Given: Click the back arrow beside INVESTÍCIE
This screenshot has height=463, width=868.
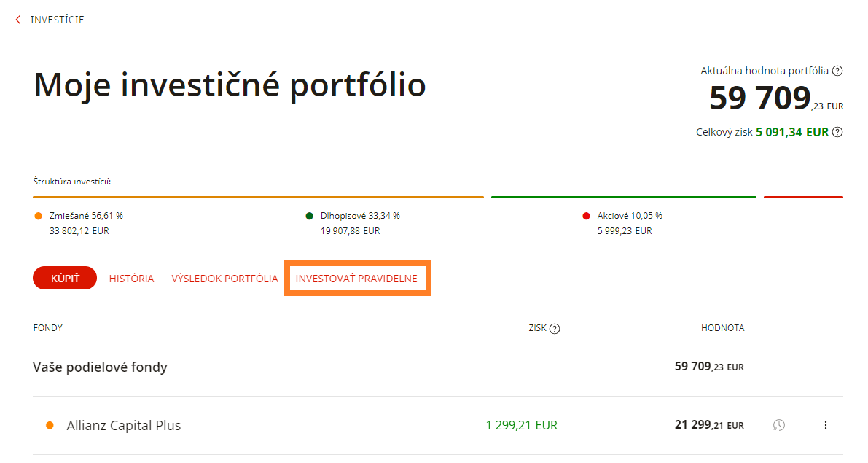Looking at the screenshot, I should (x=18, y=20).
